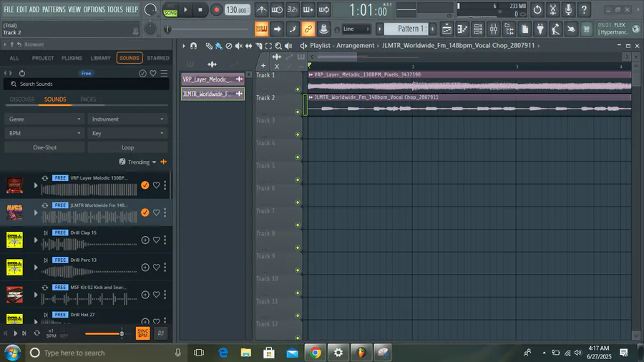Open the help question mark icon
Screen dimensions: 644x362
click(x=584, y=9)
